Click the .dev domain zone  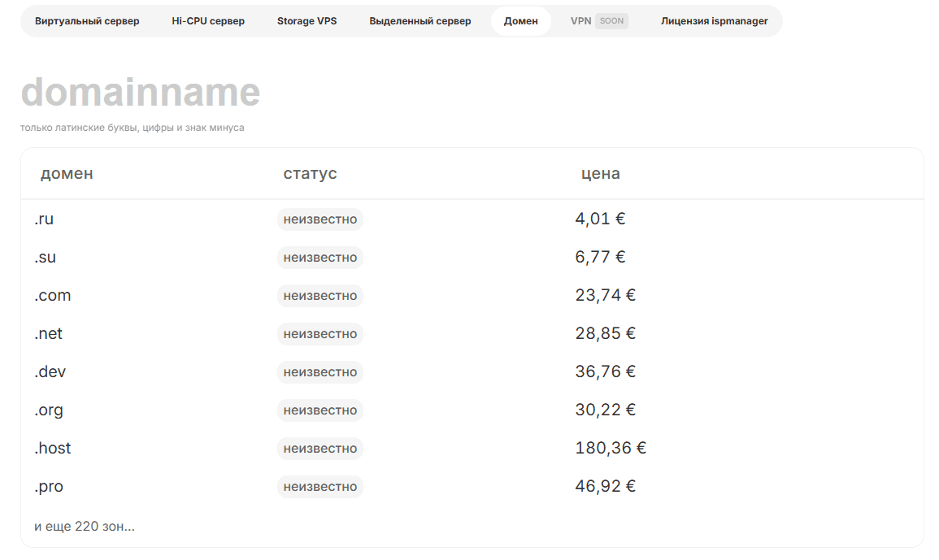pyautogui.click(x=50, y=372)
